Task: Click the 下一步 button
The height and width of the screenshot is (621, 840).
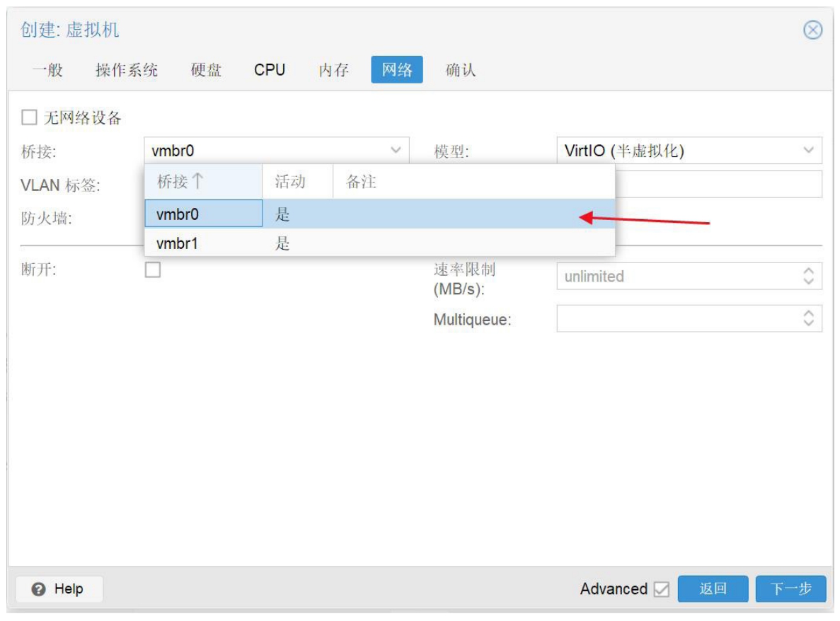Action: 790,588
